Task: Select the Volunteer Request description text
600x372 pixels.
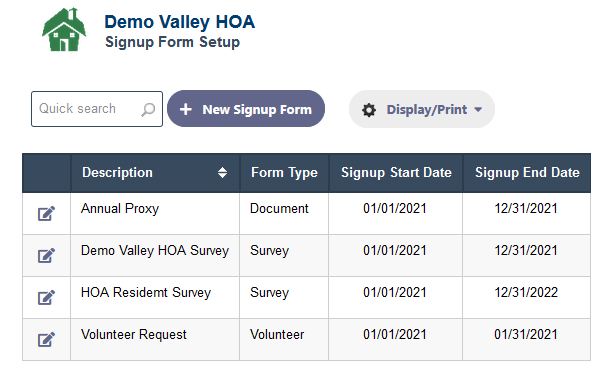Action: [x=134, y=334]
